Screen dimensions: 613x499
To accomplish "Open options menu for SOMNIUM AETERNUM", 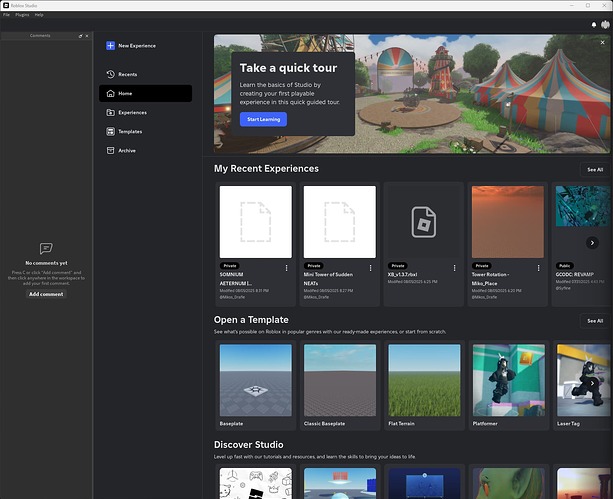I will [x=287, y=268].
